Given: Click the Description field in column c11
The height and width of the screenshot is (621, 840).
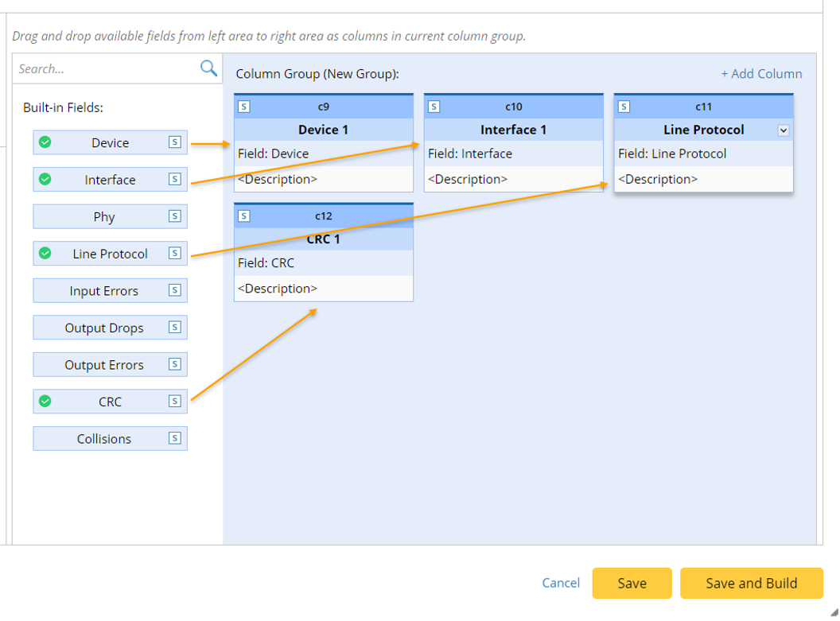Looking at the screenshot, I should (703, 179).
